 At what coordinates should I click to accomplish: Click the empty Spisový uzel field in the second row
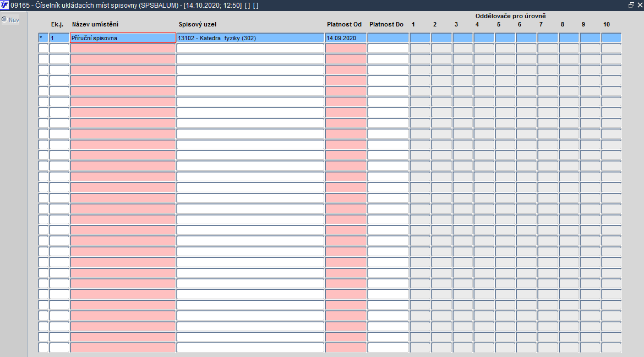pyautogui.click(x=250, y=48)
